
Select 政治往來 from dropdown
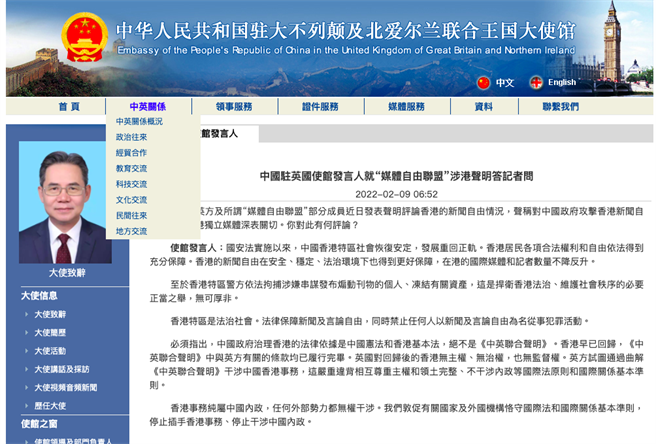click(x=131, y=137)
